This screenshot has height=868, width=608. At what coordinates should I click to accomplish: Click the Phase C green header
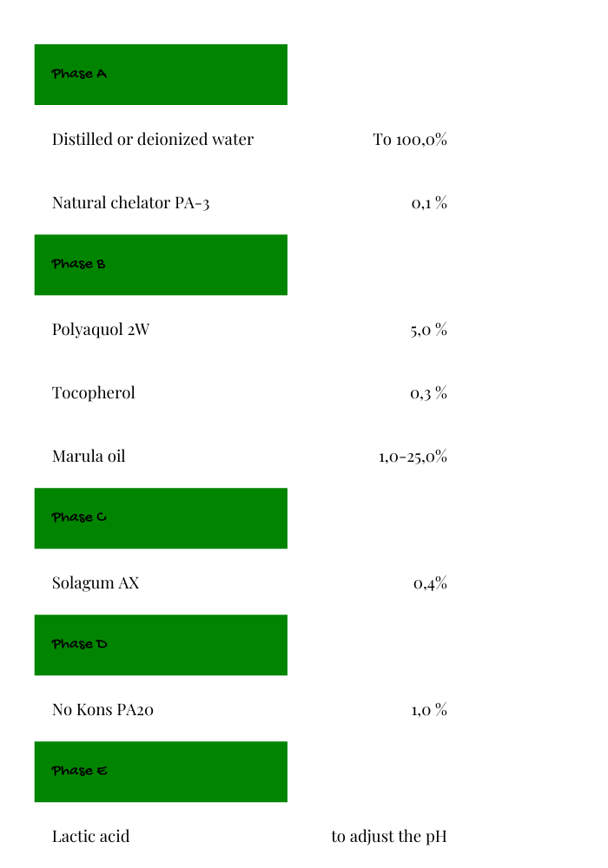(161, 518)
